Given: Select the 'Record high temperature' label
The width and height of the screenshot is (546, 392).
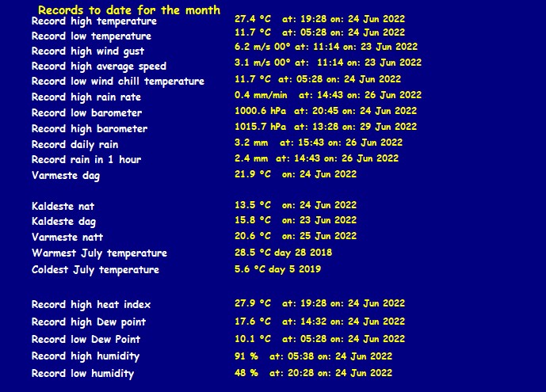Looking at the screenshot, I should [x=94, y=21].
